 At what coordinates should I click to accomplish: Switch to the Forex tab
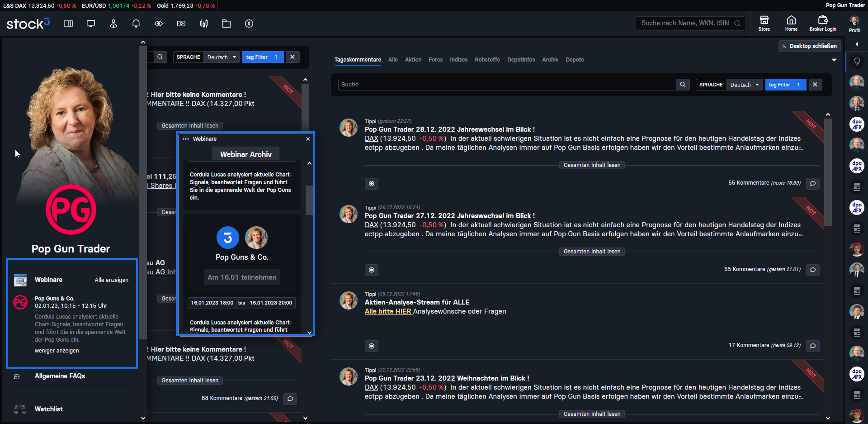pos(435,60)
